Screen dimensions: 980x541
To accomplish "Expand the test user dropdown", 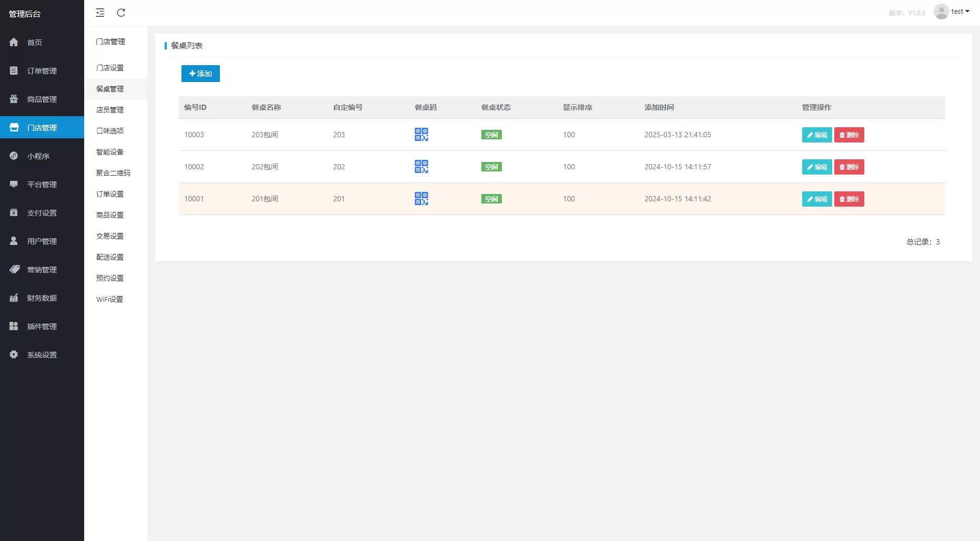I will pyautogui.click(x=960, y=12).
